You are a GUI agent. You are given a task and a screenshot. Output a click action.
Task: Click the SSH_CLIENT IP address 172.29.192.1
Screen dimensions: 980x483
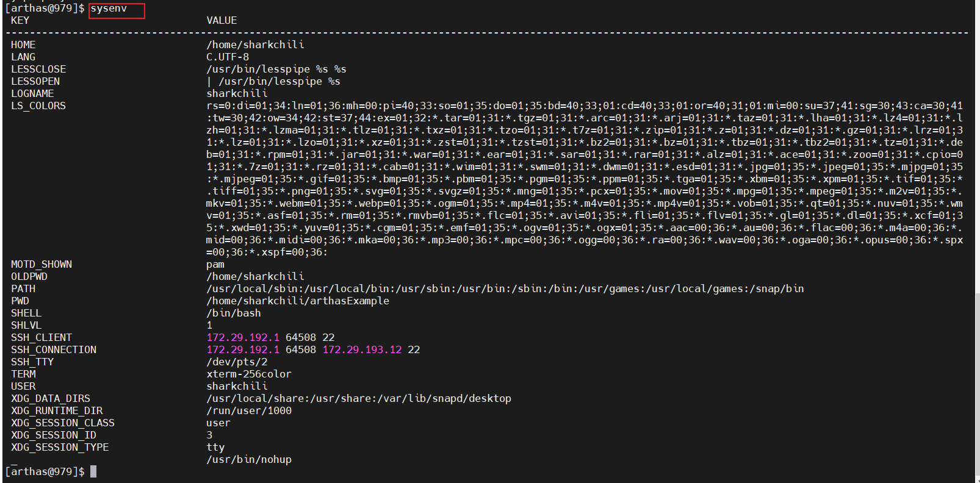pos(243,337)
